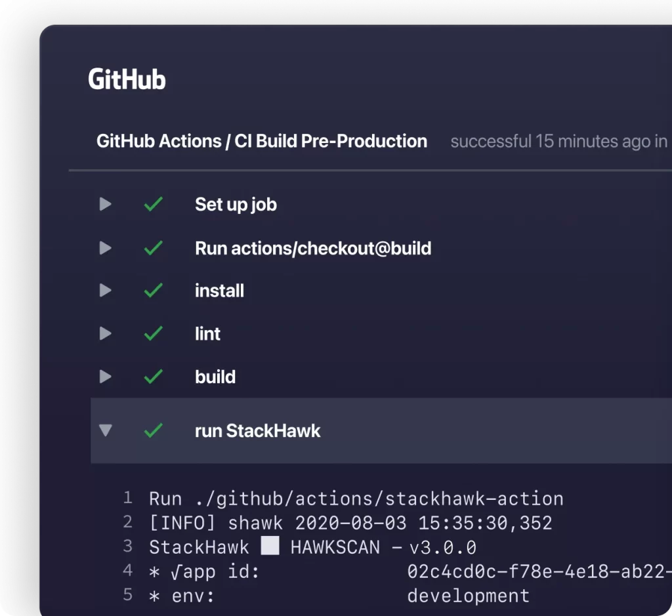This screenshot has height=616, width=672.
Task: Click the GitHub logo
Action: click(x=127, y=79)
